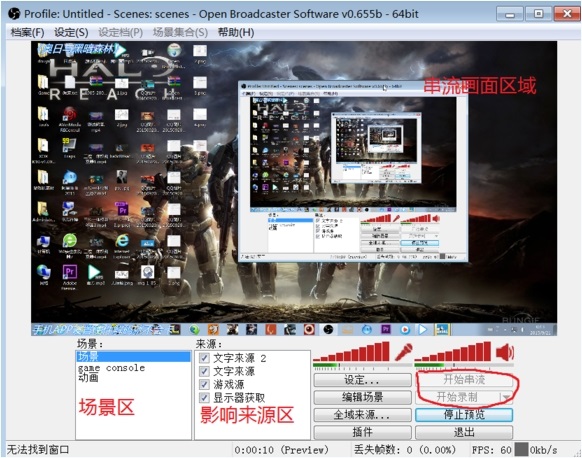Viewport: 582px width, 458px height.
Task: Open the 设定档(P) menu
Action: tap(120, 33)
